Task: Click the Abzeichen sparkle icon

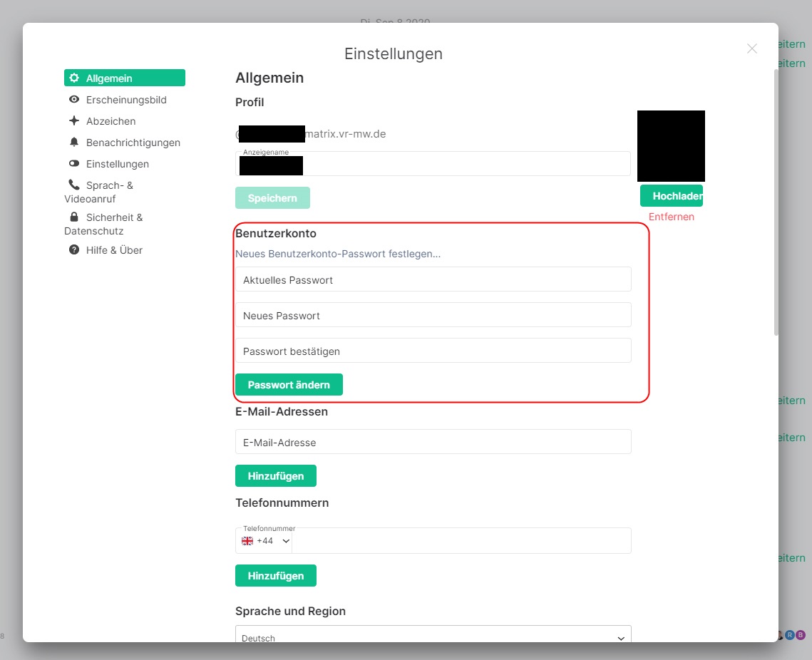Action: click(x=75, y=121)
